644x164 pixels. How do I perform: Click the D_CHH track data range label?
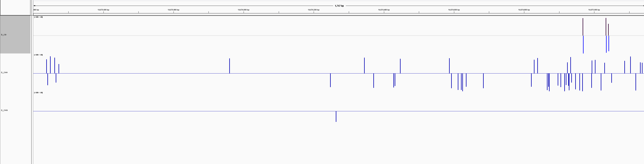[x=38, y=55]
